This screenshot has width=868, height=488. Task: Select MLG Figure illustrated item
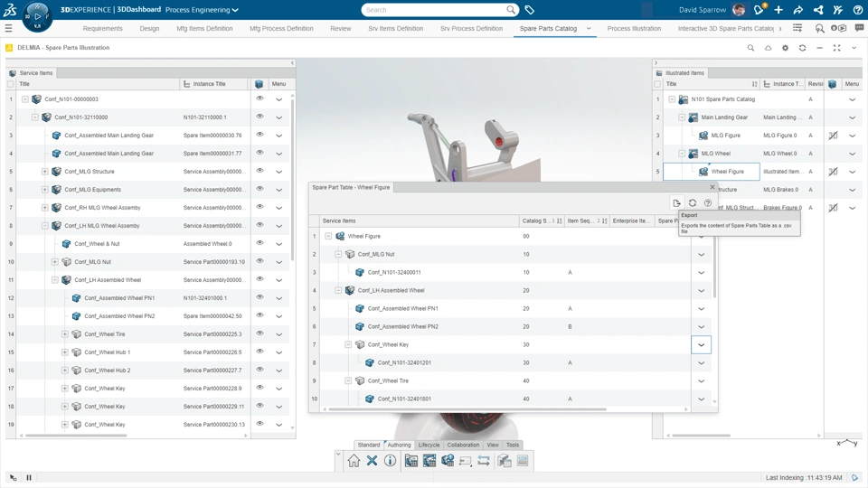(x=725, y=136)
